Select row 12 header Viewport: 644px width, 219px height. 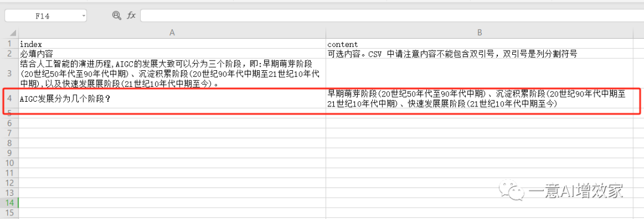(9, 183)
